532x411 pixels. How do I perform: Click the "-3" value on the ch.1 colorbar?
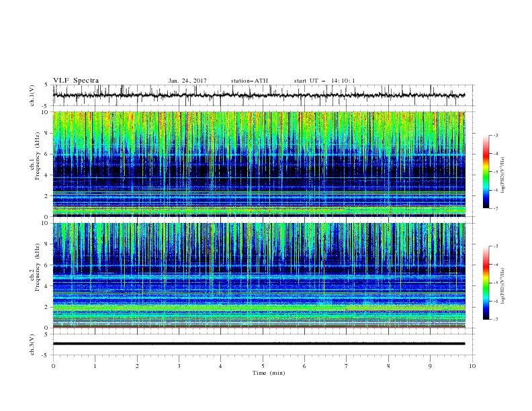496,135
